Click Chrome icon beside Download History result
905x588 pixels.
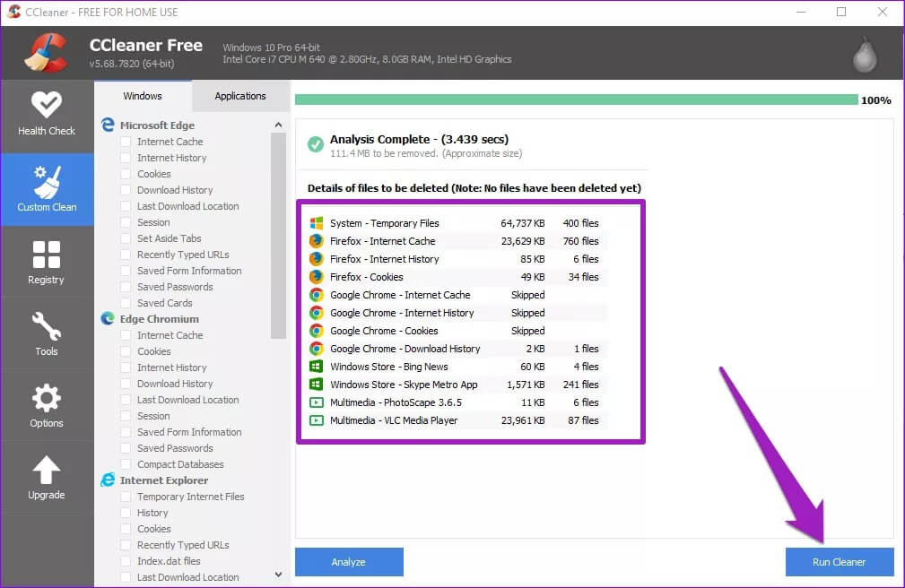click(x=317, y=348)
